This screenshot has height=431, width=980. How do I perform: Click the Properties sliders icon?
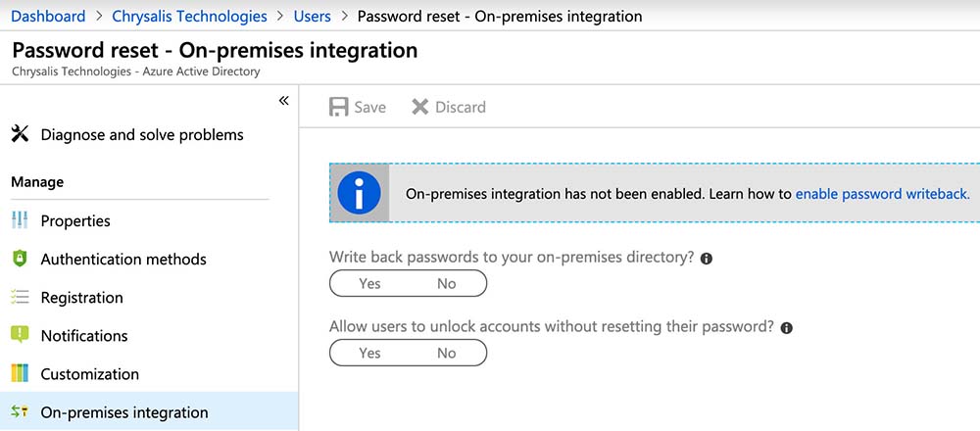coord(20,220)
